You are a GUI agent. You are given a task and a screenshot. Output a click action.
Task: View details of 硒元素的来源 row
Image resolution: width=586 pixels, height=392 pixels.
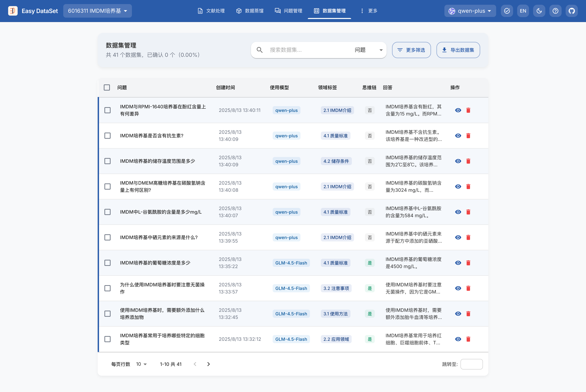(458, 238)
